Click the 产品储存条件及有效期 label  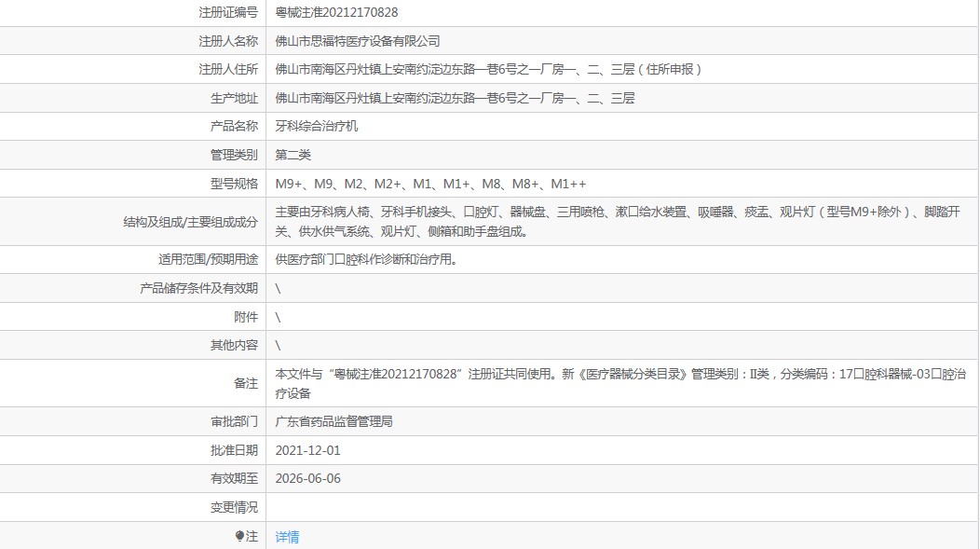click(x=198, y=288)
